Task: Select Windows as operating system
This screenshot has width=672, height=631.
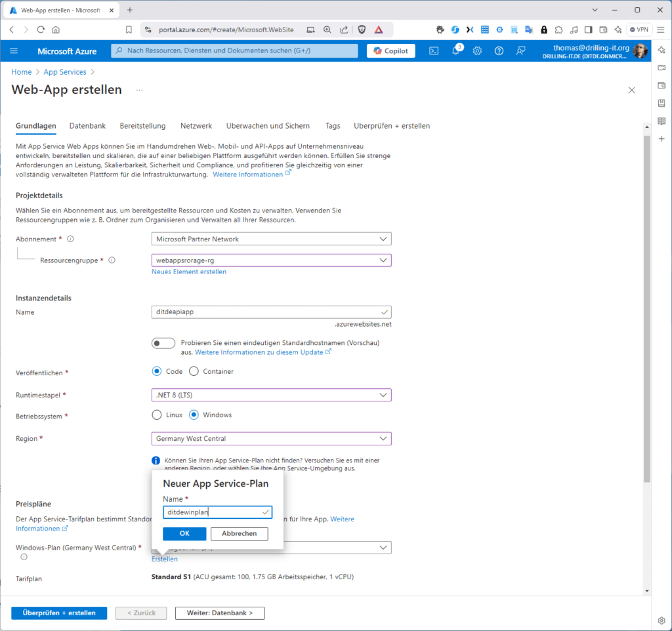Action: coord(194,415)
